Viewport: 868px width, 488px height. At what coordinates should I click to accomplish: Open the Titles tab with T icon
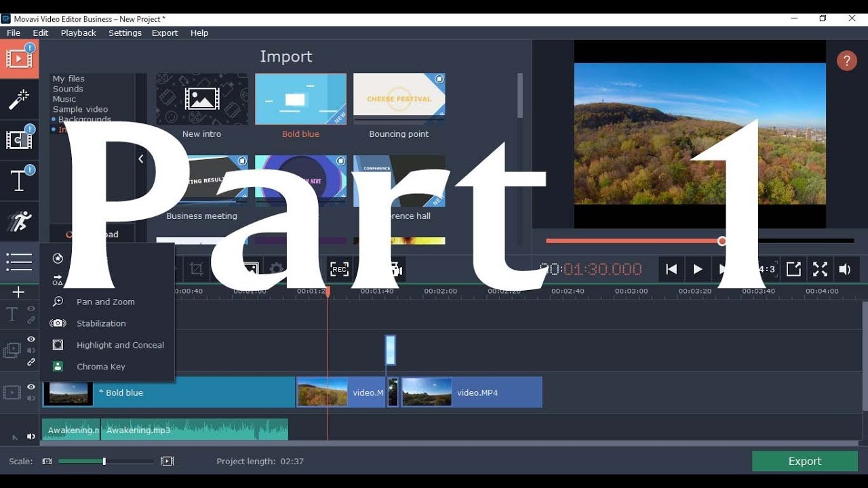pyautogui.click(x=19, y=181)
